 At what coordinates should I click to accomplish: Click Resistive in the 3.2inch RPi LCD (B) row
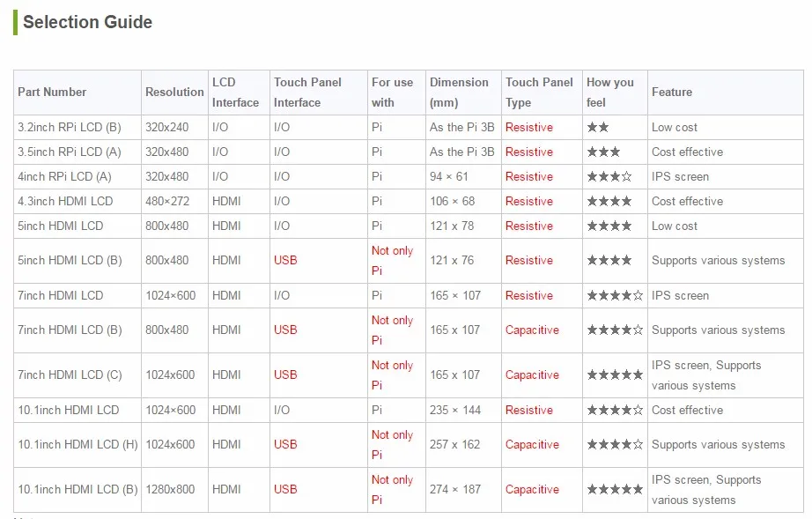[x=528, y=128]
